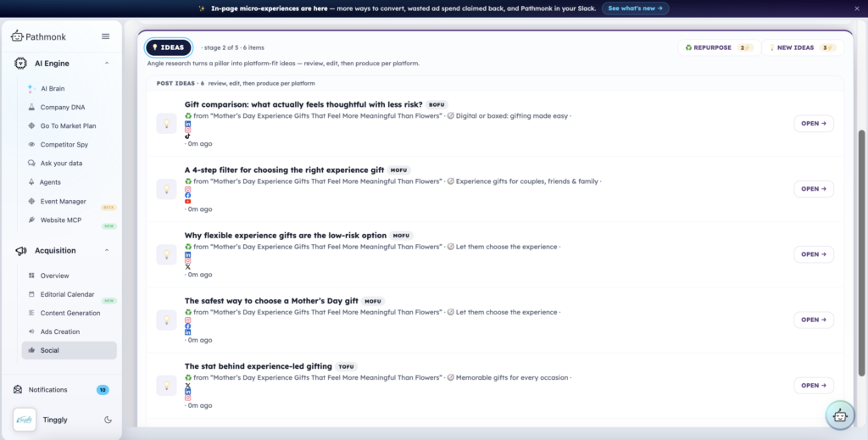
Task: Open Notifications
Action: (47, 390)
